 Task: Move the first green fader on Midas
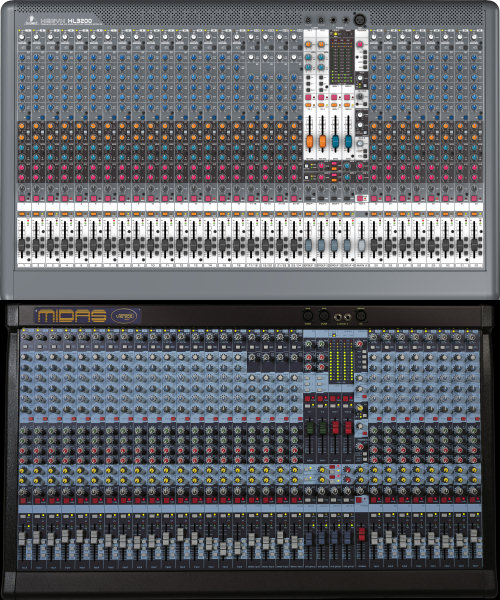309,428
